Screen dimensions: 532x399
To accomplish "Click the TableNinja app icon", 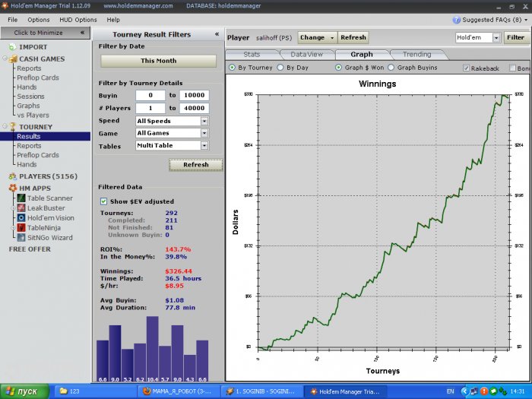I will [x=21, y=227].
